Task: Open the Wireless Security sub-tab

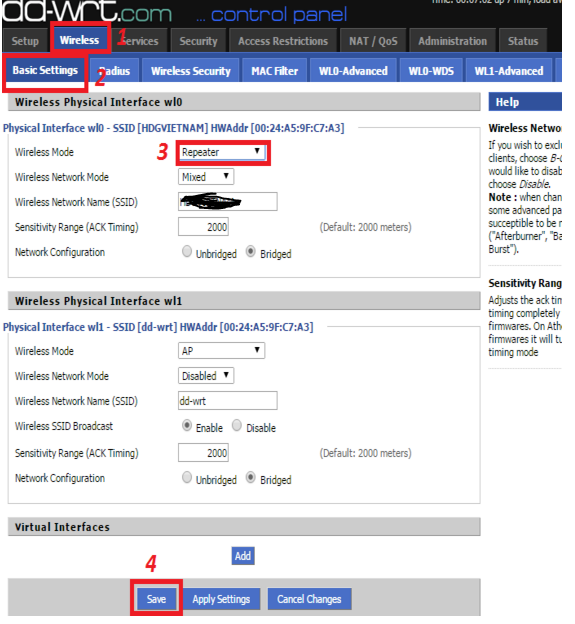Action: coord(191,71)
